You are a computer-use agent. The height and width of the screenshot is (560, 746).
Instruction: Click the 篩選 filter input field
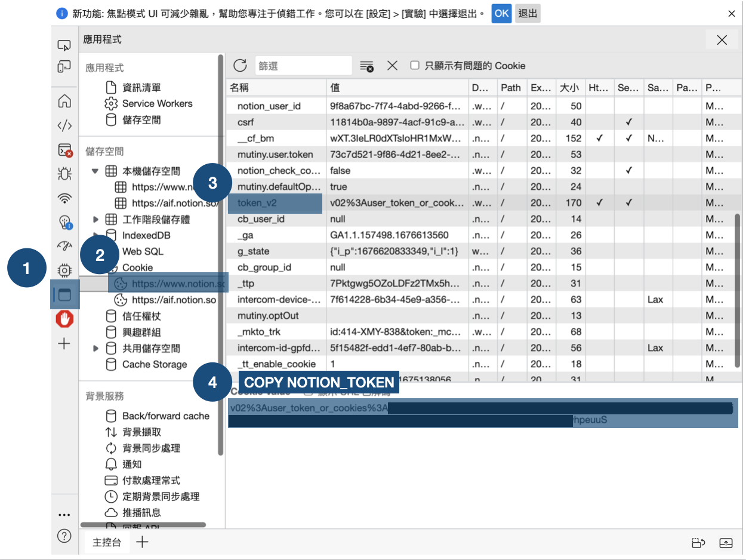[304, 66]
